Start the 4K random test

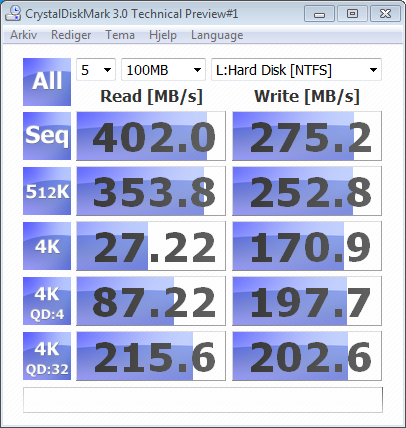pos(47,246)
